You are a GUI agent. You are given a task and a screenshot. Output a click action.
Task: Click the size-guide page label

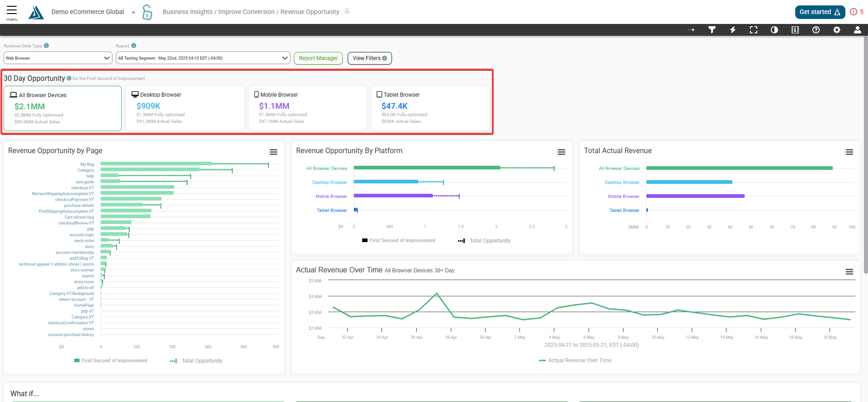coord(85,182)
